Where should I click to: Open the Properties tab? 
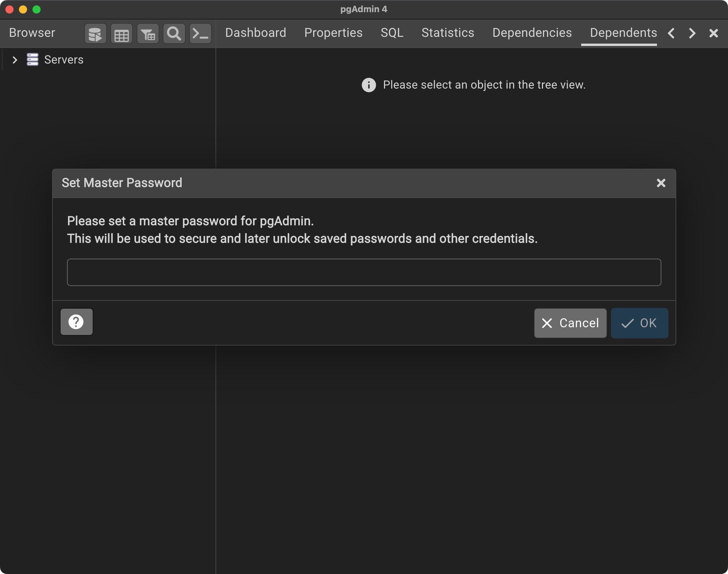click(x=333, y=33)
